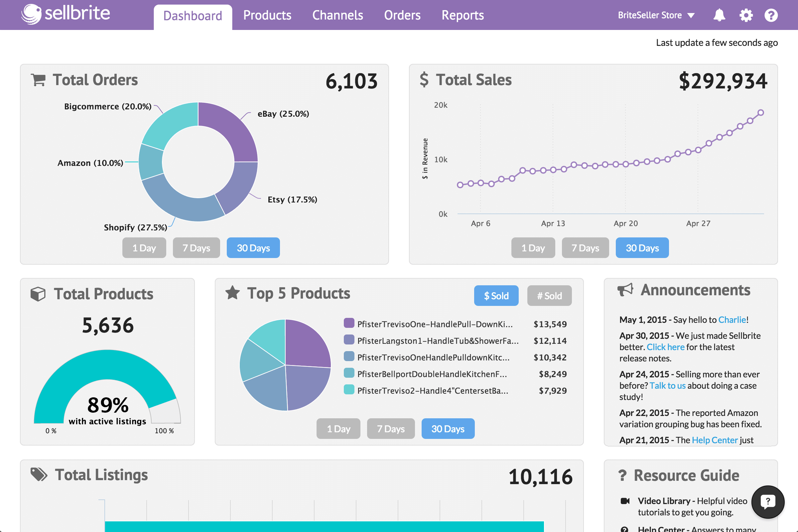Image resolution: width=798 pixels, height=532 pixels.
Task: Open notifications via the bell icon
Action: (720, 15)
